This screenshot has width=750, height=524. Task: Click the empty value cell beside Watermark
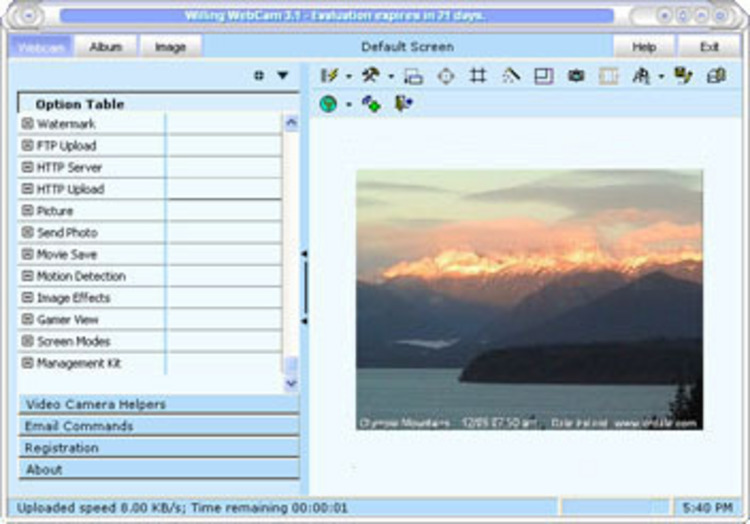tap(224, 124)
